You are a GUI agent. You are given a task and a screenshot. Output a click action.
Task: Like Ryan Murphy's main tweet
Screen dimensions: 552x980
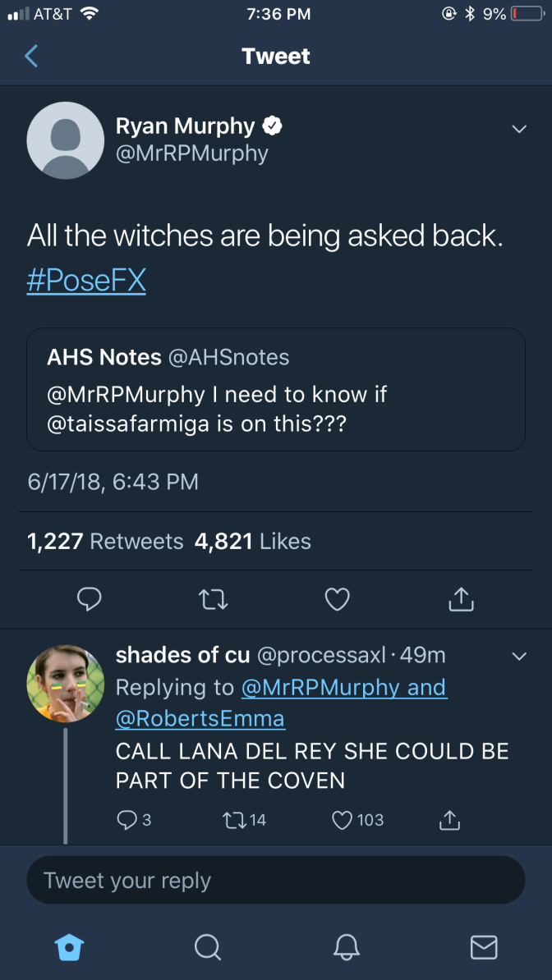tap(338, 600)
